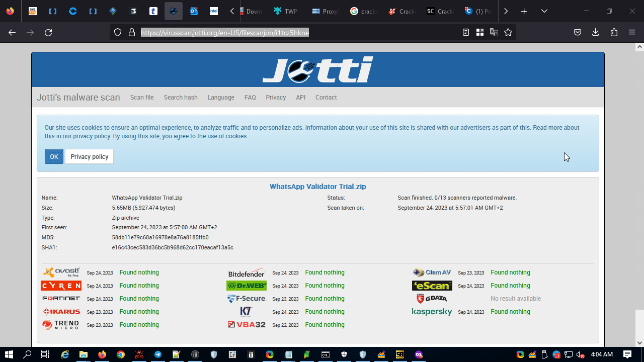Open the Language menu item
The width and height of the screenshot is (644, 362).
tap(221, 98)
